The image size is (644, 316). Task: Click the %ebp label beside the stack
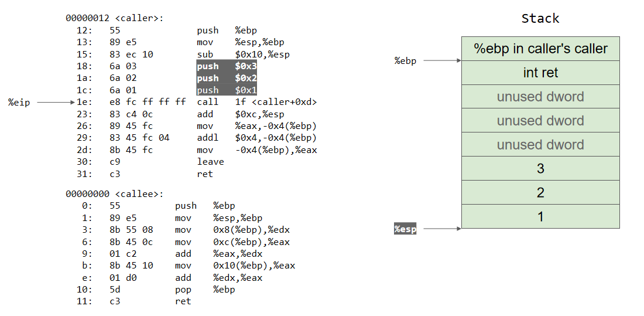tap(405, 60)
